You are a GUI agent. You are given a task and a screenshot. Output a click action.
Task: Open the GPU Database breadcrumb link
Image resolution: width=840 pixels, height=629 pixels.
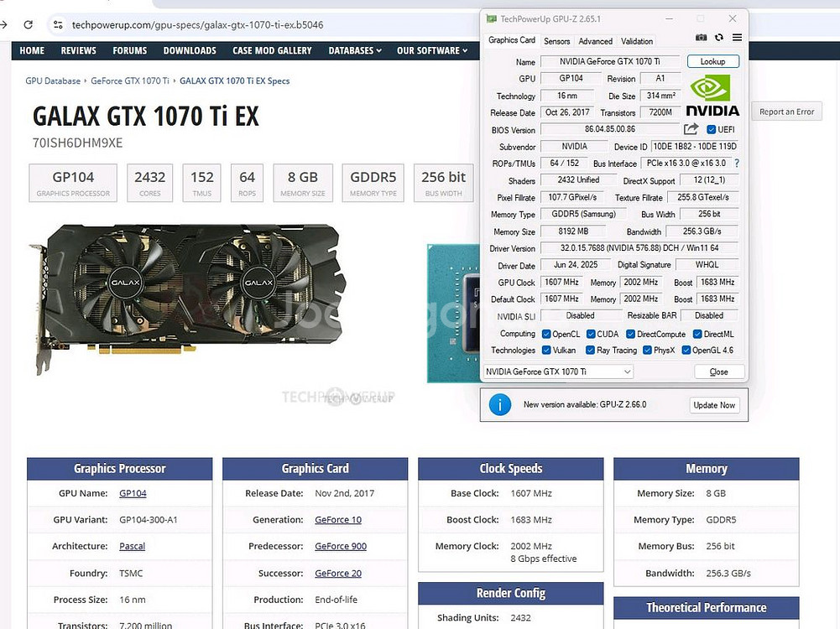53,81
